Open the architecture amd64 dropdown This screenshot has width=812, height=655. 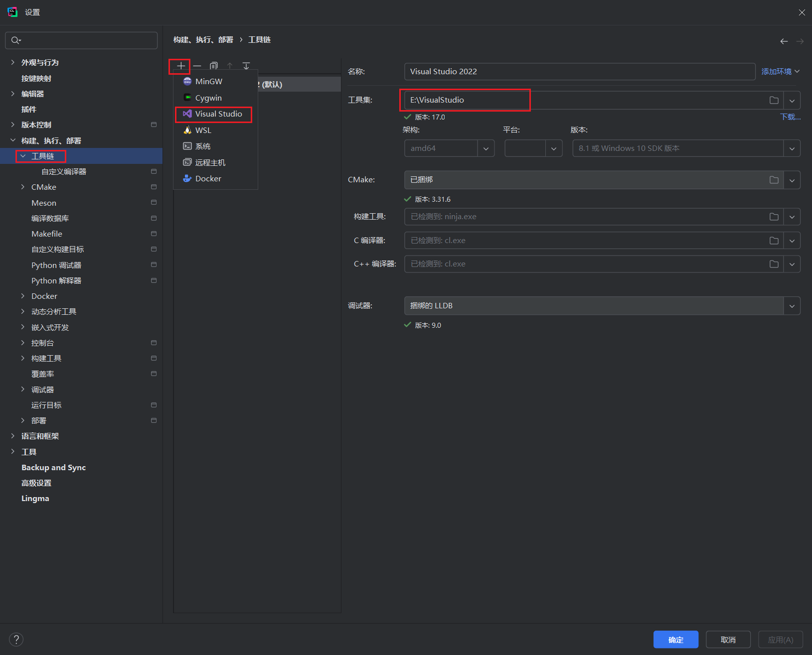[x=486, y=148]
